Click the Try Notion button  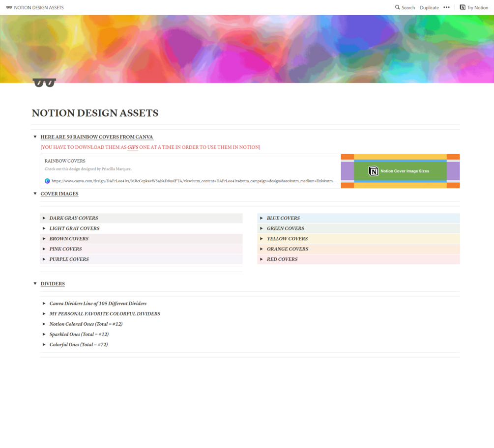[474, 7]
